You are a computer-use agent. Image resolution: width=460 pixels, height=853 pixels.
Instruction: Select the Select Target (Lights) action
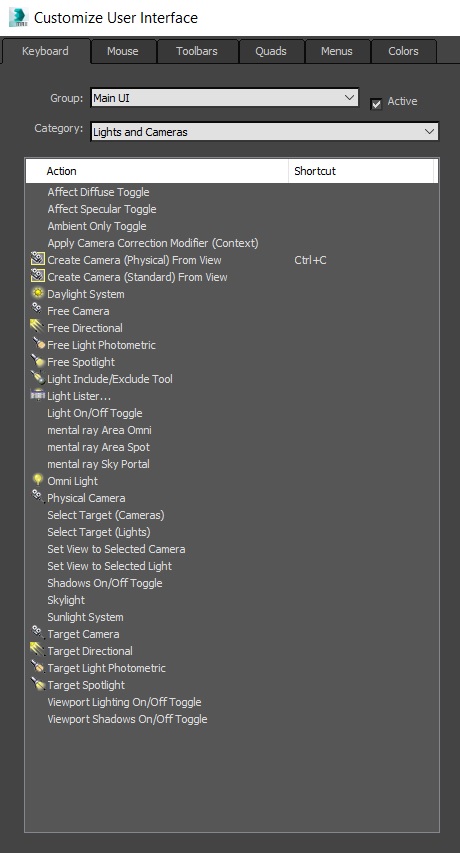[x=99, y=532]
